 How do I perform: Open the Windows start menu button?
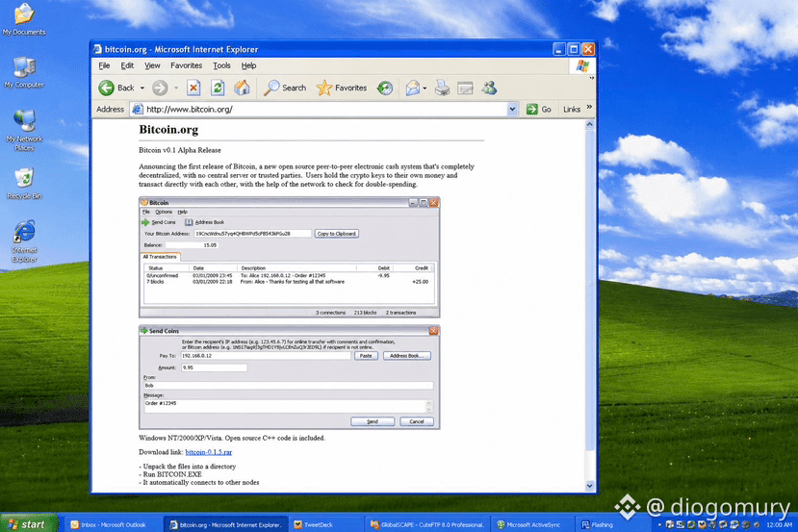coord(29,524)
